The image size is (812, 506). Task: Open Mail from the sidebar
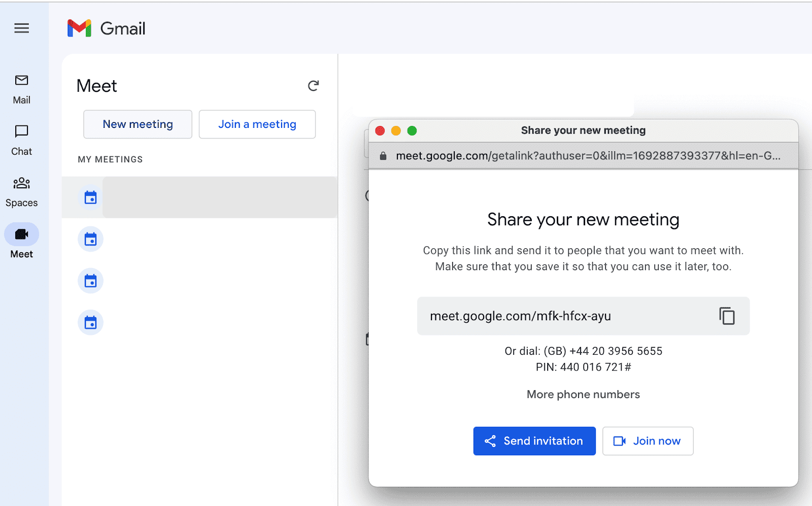click(x=21, y=88)
